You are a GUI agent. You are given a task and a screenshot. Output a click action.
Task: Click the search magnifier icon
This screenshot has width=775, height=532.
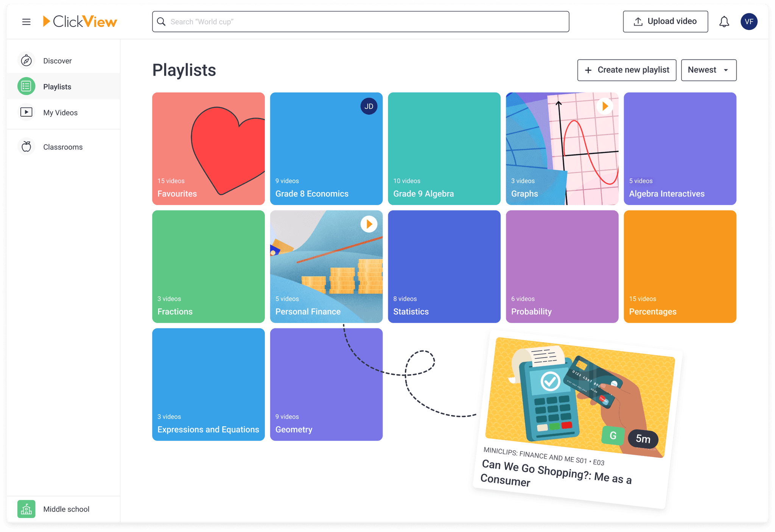[162, 22]
